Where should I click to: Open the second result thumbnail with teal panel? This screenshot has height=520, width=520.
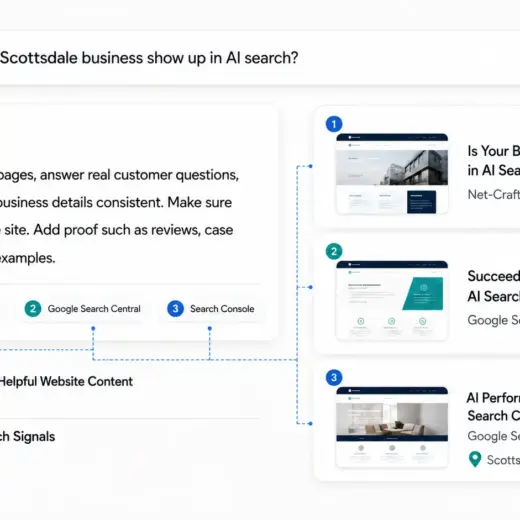(392, 301)
